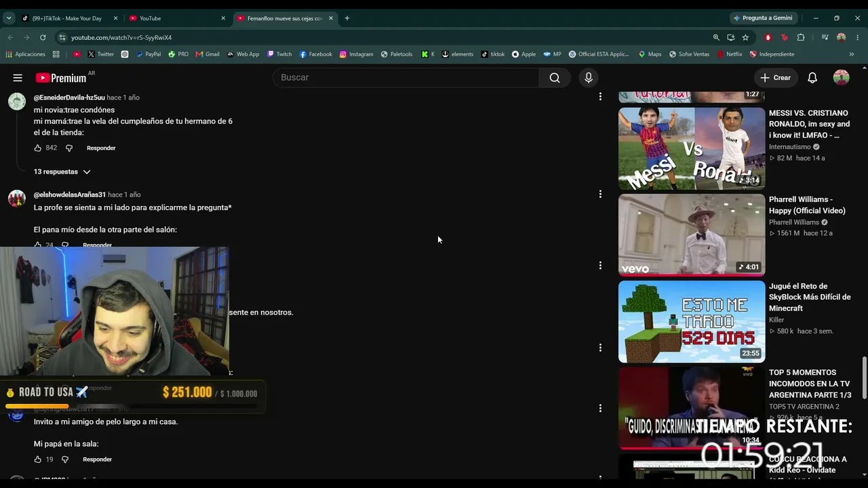Click Responder under @EsneiderDavila-hz5uu comment
The width and height of the screenshot is (868, 488).
pyautogui.click(x=101, y=148)
